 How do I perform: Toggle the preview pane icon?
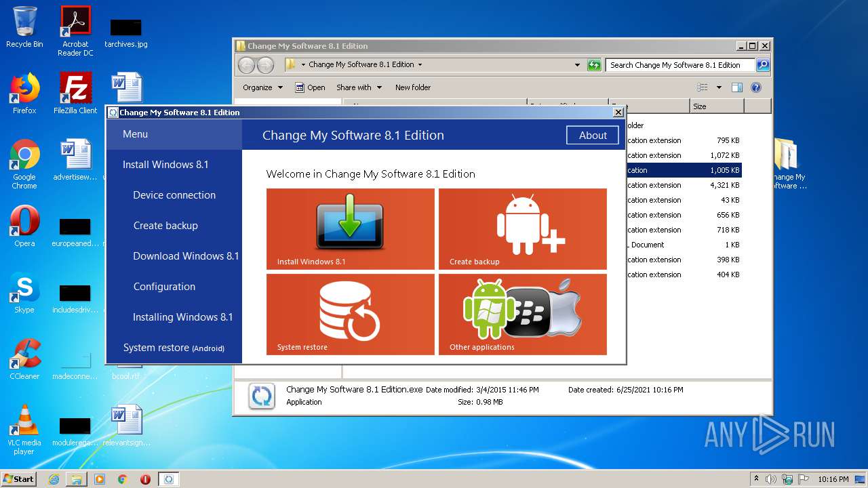pyautogui.click(x=737, y=87)
